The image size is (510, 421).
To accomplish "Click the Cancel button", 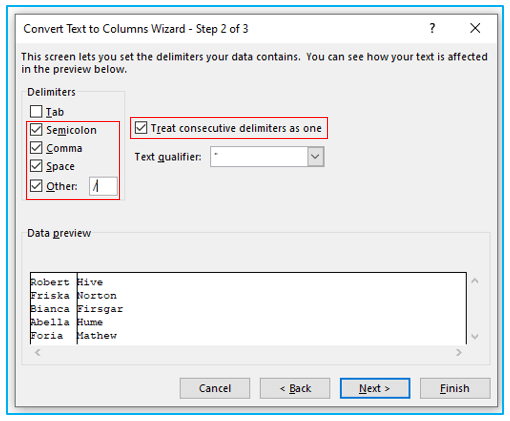I will point(215,388).
